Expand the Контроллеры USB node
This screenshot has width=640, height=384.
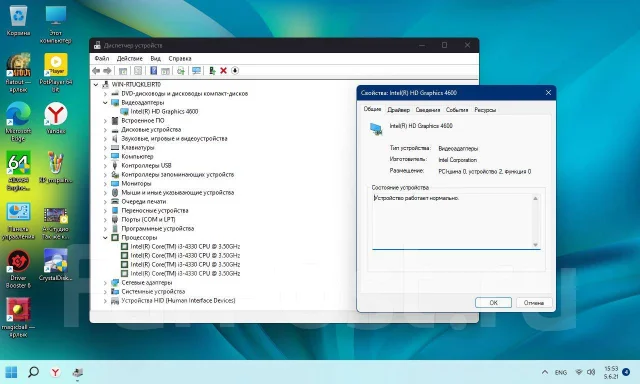click(105, 166)
